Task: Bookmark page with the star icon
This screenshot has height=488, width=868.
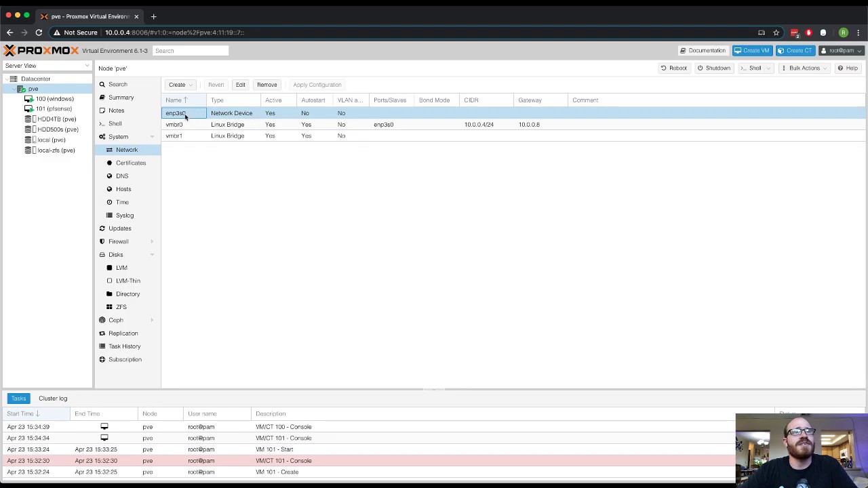Action: (x=776, y=33)
